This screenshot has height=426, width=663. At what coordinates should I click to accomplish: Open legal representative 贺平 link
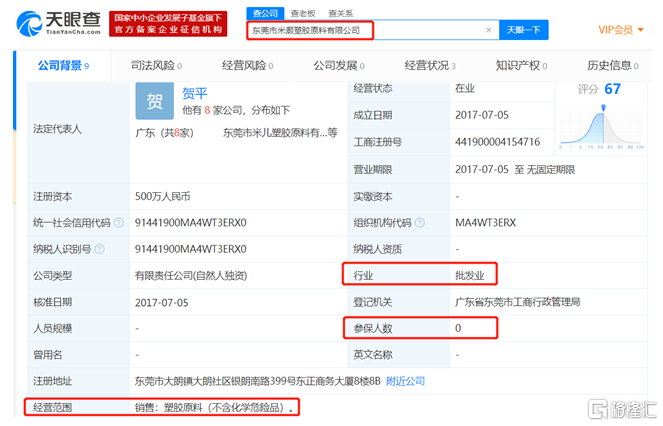(x=195, y=93)
